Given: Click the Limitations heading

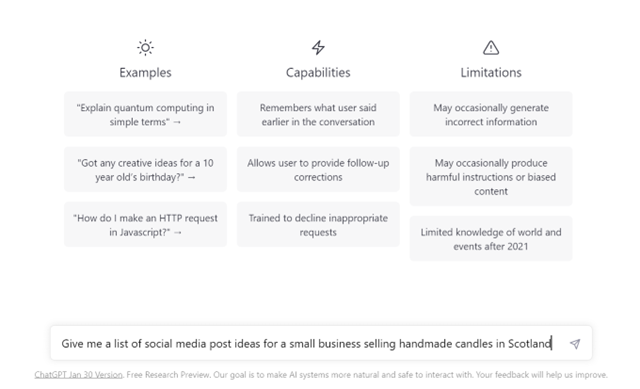Looking at the screenshot, I should (x=491, y=73).
